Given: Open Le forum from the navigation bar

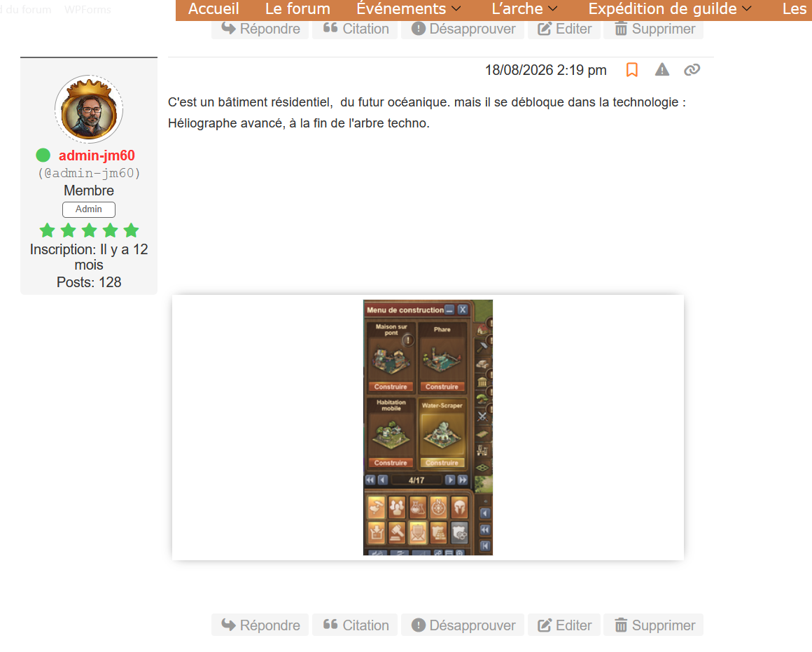Looking at the screenshot, I should pos(297,9).
